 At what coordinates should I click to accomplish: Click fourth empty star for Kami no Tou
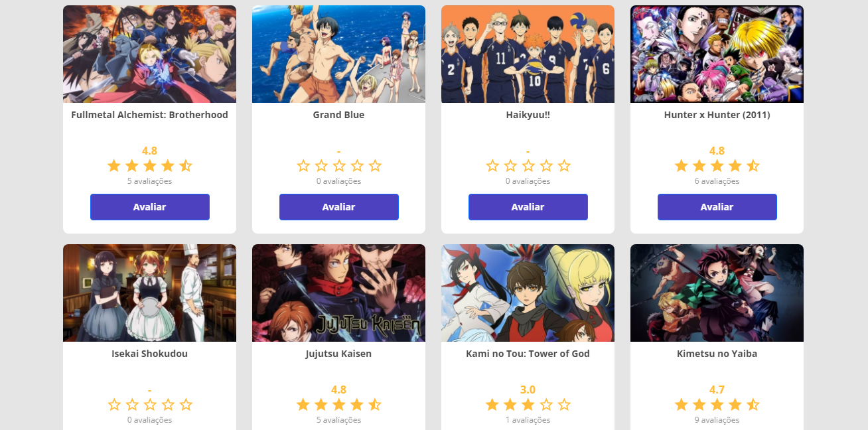tap(546, 405)
